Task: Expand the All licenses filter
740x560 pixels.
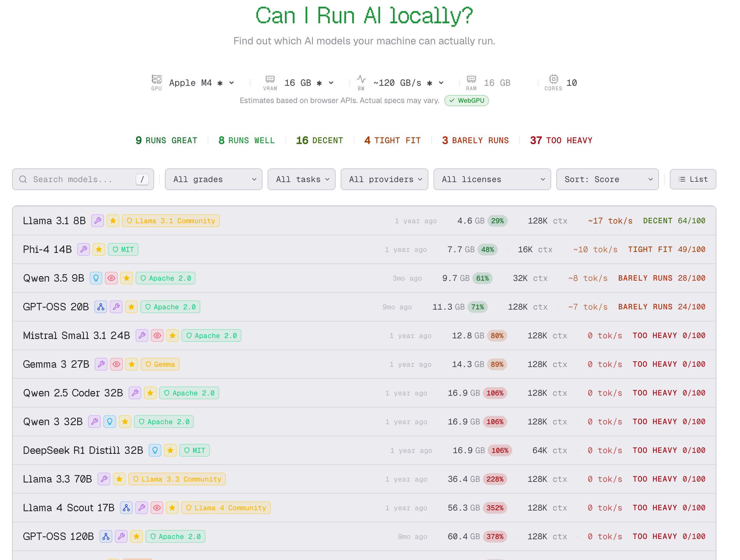Action: pyautogui.click(x=492, y=180)
